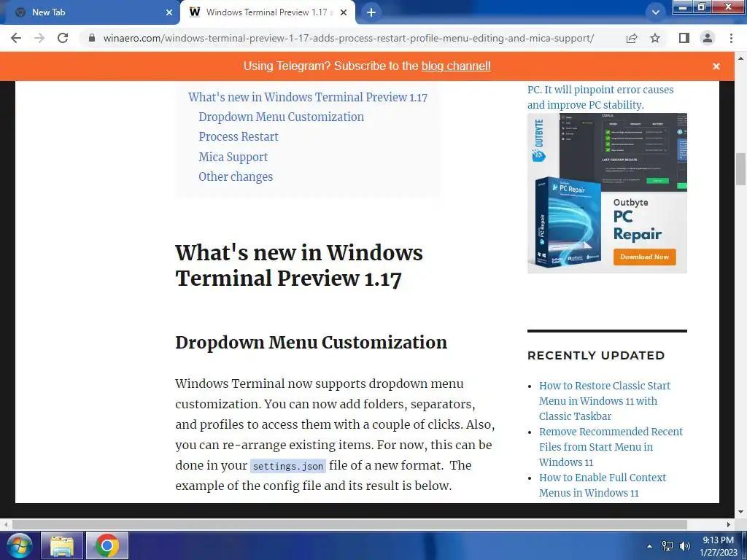Viewport: 747px width, 560px height.
Task: Bookmark this page with the star icon
Action: 655,38
